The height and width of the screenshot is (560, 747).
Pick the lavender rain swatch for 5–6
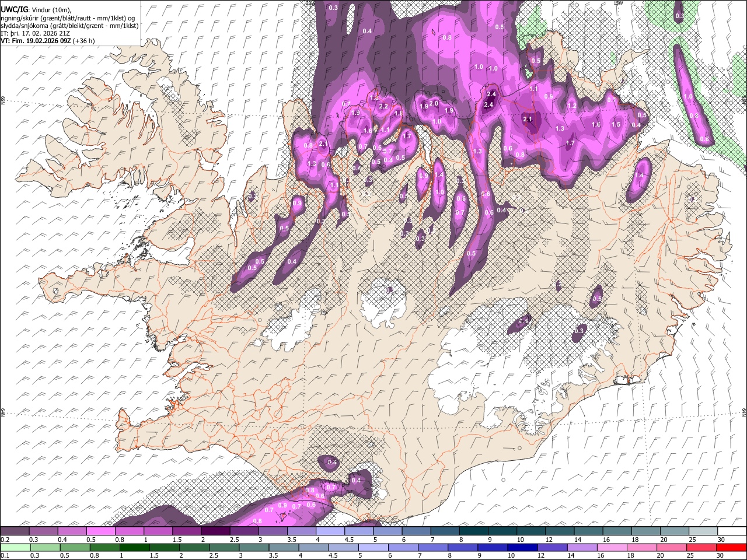(x=373, y=547)
